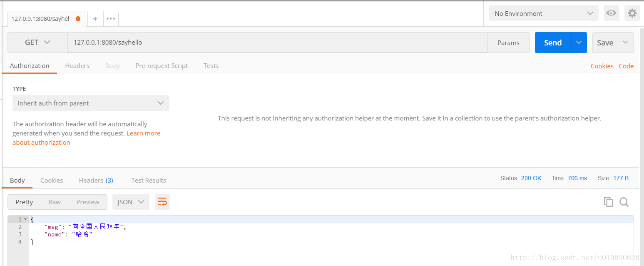644x266 pixels.
Task: Change HTTP method GET dropdown
Action: pyautogui.click(x=37, y=43)
